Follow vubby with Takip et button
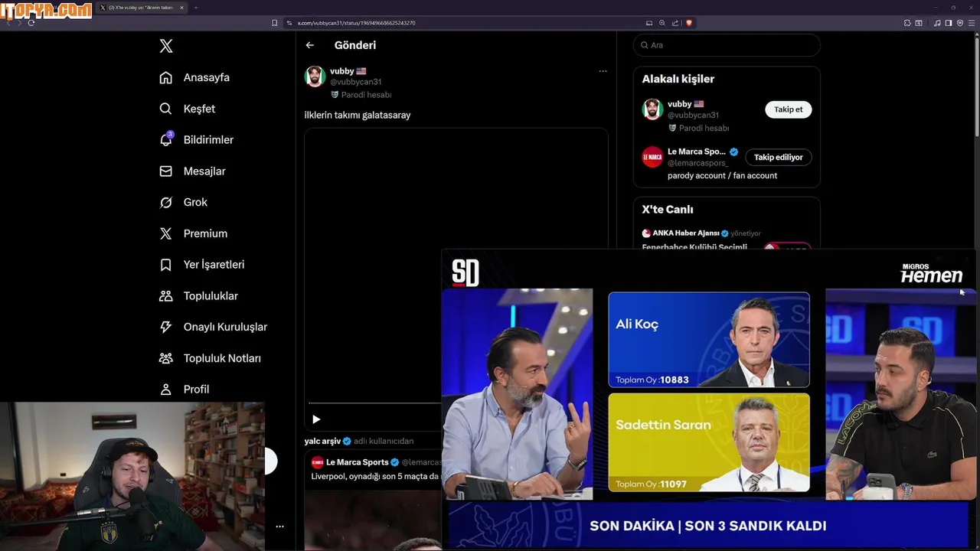Image resolution: width=980 pixels, height=551 pixels. (788, 109)
